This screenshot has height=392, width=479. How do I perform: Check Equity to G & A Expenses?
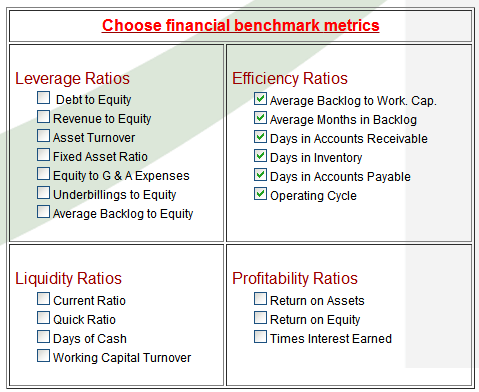coord(43,174)
